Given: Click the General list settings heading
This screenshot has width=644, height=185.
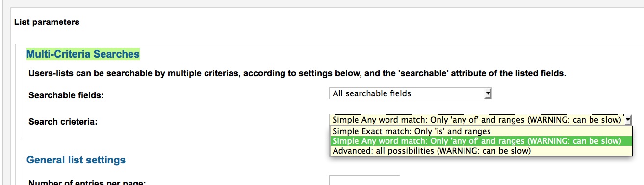Looking at the screenshot, I should coord(76,160).
